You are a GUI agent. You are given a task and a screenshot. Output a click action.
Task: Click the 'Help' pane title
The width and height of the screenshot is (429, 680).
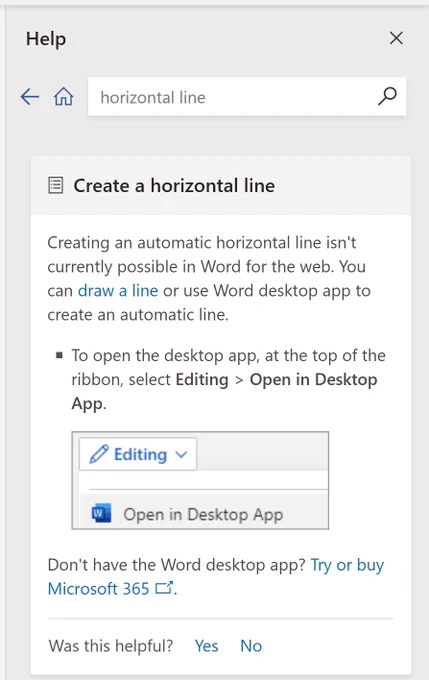pyautogui.click(x=46, y=39)
